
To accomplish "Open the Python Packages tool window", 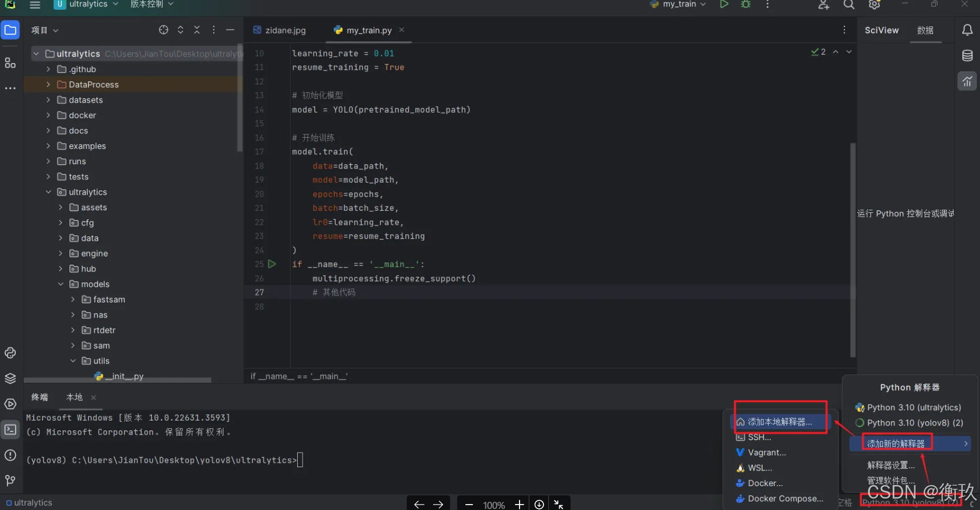I will pos(10,378).
